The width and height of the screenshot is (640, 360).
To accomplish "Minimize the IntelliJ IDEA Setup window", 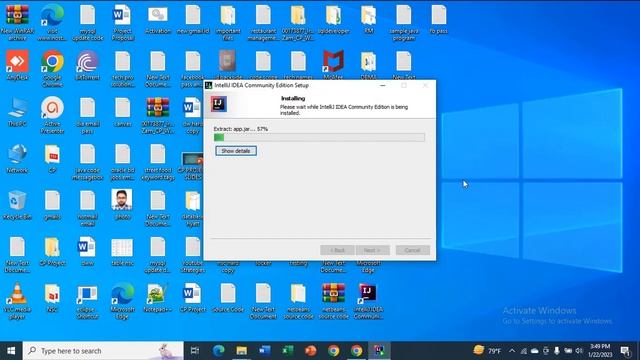I will tap(382, 85).
